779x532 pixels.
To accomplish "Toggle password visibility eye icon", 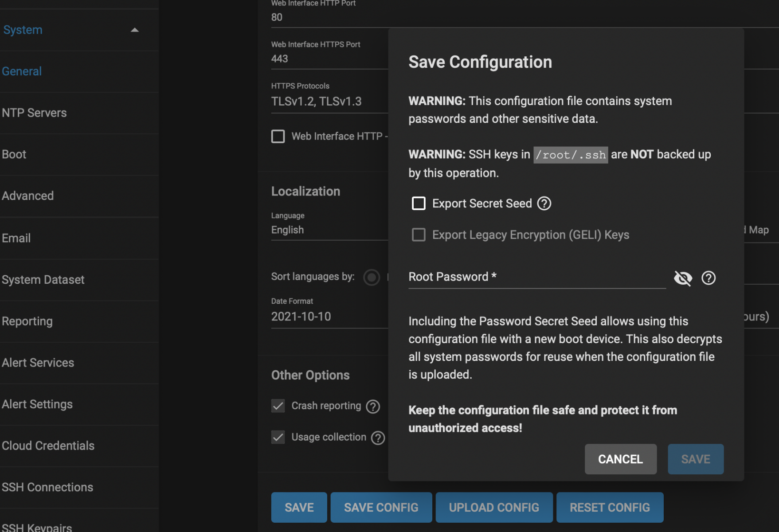I will 683,278.
